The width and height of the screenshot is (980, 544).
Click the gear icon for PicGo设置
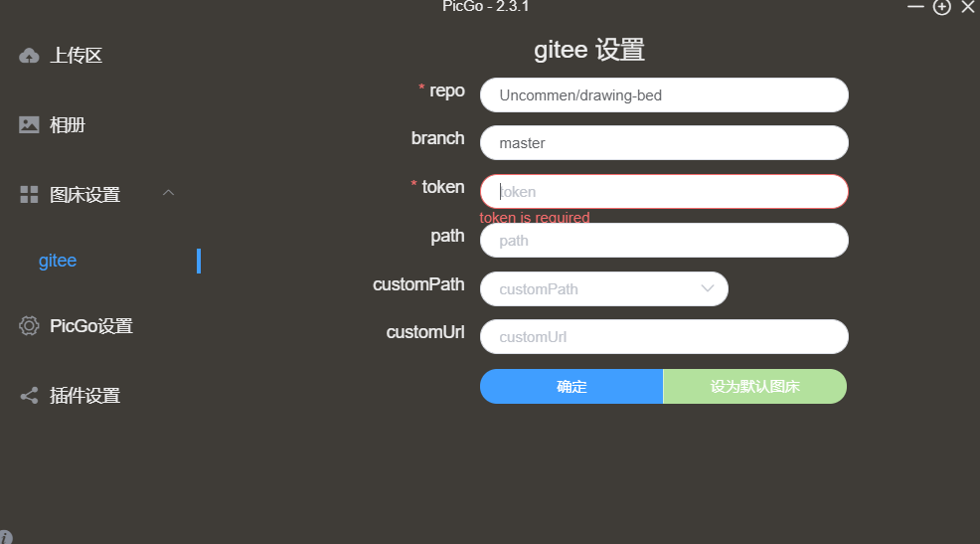pos(29,326)
